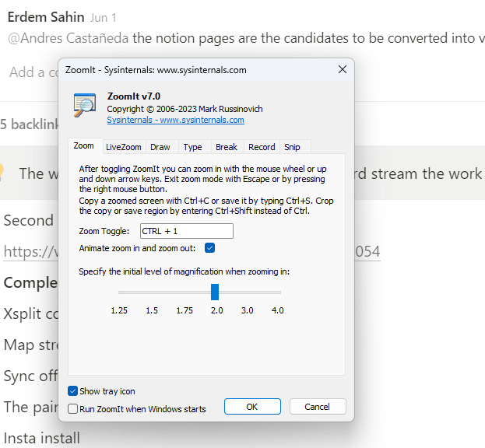Click the Zoom Toggle label
Viewport: 485px width, 448px height.
click(x=104, y=231)
